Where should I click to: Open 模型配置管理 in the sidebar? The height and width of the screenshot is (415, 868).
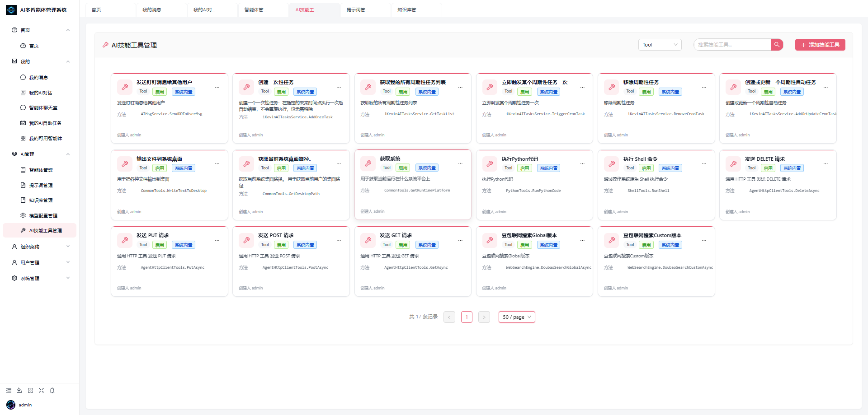(x=41, y=215)
